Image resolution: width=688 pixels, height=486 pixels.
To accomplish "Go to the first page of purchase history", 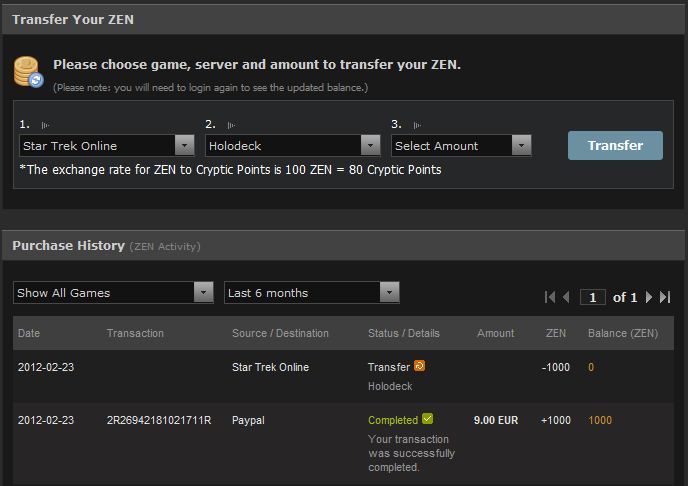I will coord(550,297).
